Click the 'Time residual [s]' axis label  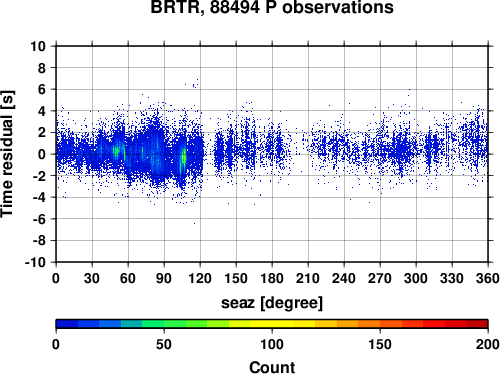[x=7, y=154]
